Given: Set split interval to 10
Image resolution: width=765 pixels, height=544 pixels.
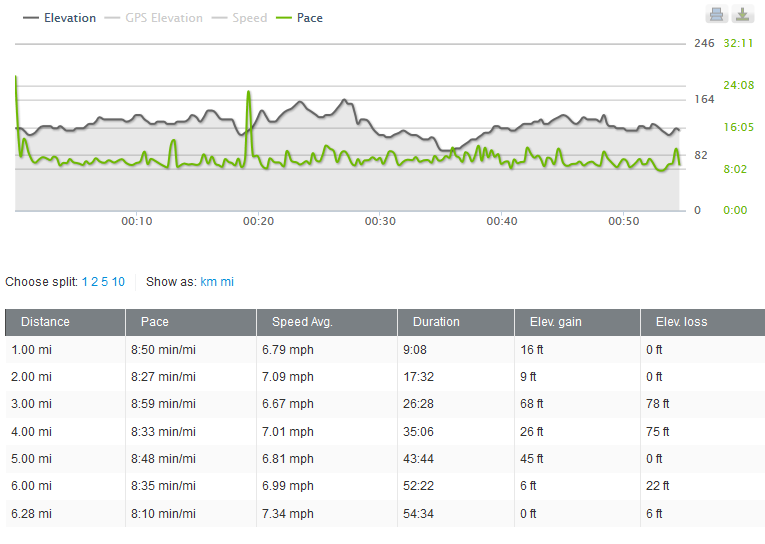Looking at the screenshot, I should click(118, 282).
